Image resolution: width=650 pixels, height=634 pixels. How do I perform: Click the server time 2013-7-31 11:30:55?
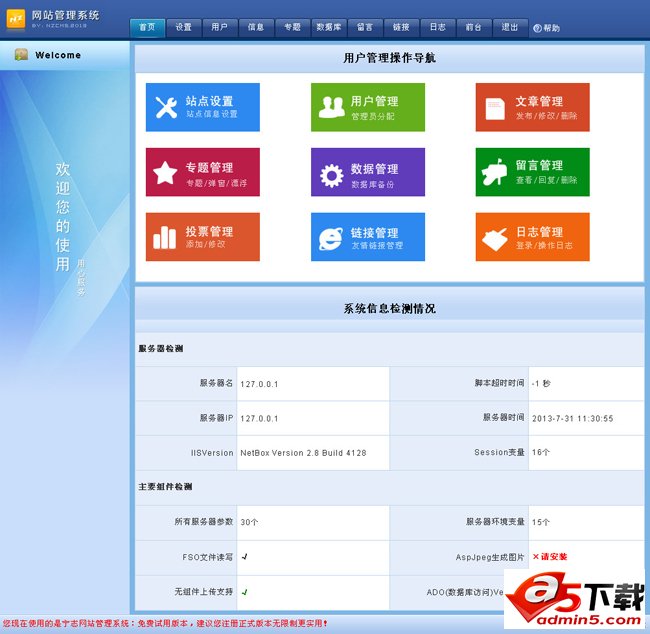(572, 418)
